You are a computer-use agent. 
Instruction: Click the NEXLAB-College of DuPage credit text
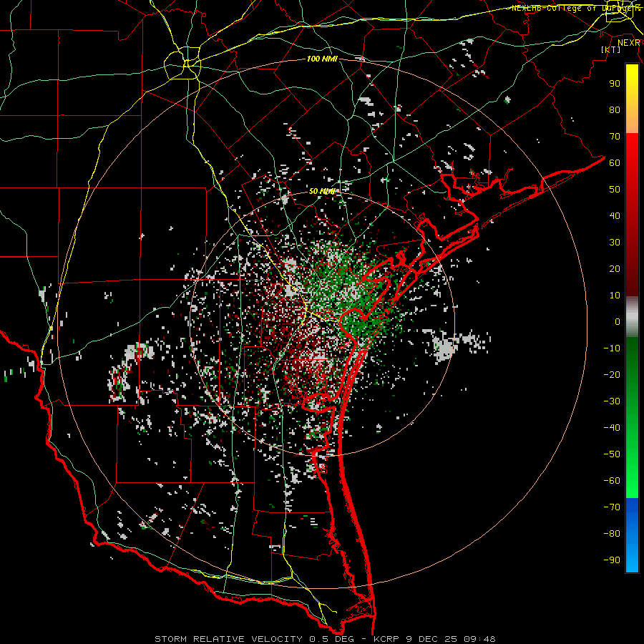[575, 8]
